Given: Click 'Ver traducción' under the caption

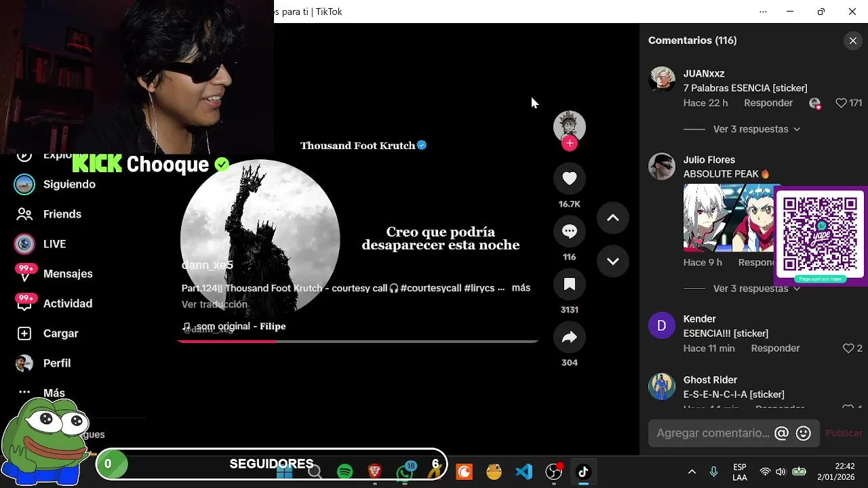Looking at the screenshot, I should pyautogui.click(x=214, y=304).
